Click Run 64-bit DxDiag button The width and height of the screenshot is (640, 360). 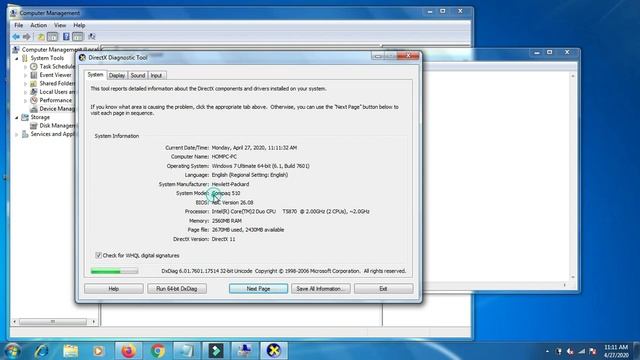coord(177,289)
